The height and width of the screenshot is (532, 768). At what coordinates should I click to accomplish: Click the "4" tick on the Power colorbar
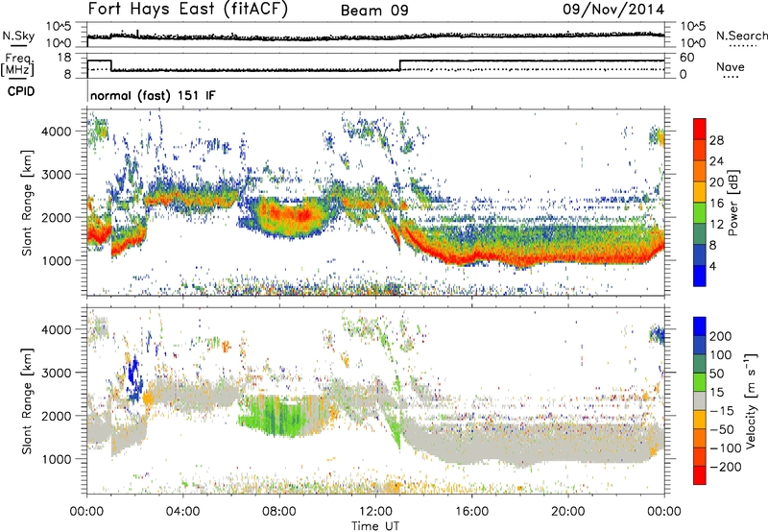[x=712, y=266]
